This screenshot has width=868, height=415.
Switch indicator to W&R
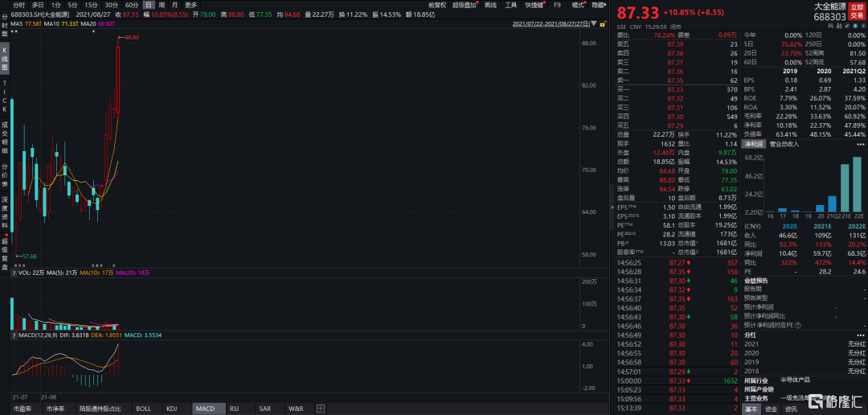coord(296,409)
